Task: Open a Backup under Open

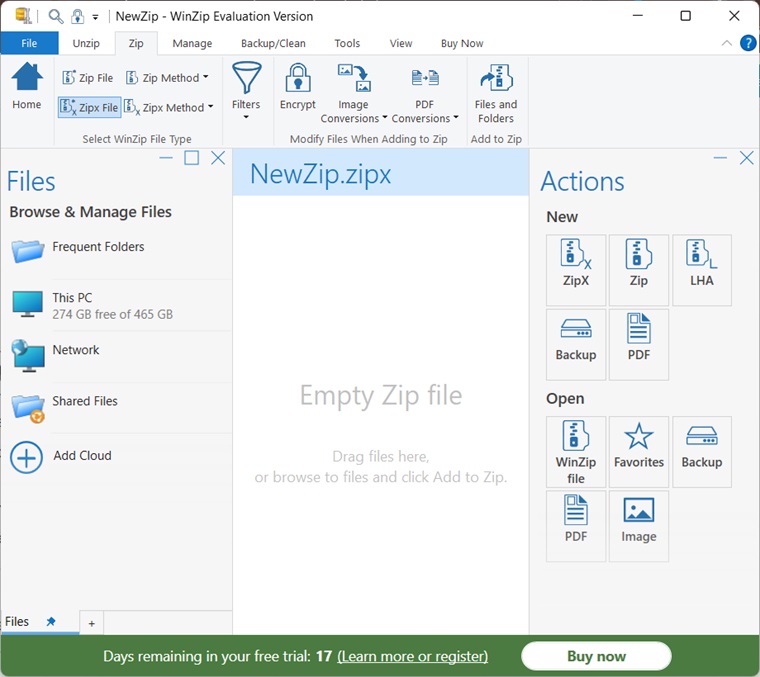Action: pos(702,452)
